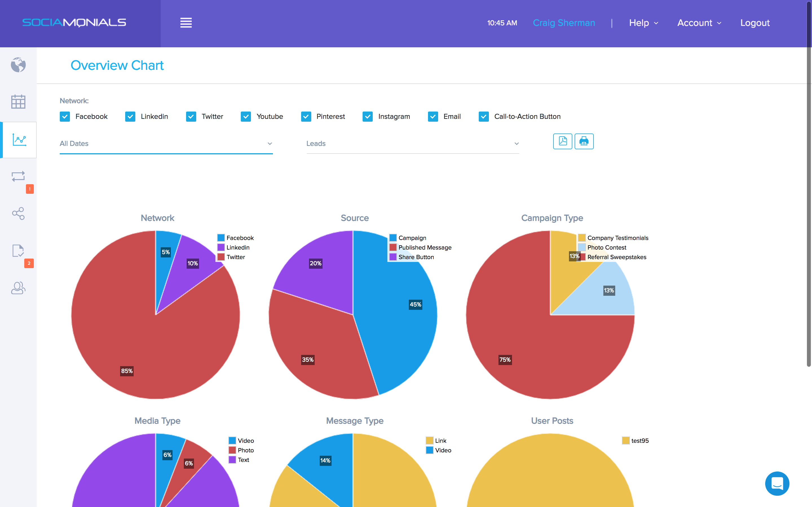812x507 pixels.
Task: Click the Logout link
Action: [x=754, y=23]
